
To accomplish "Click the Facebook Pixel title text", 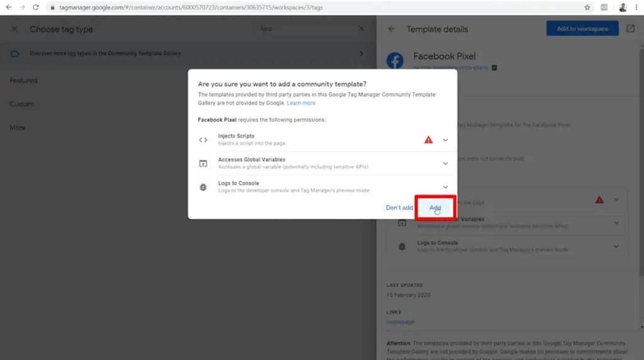I will click(444, 56).
